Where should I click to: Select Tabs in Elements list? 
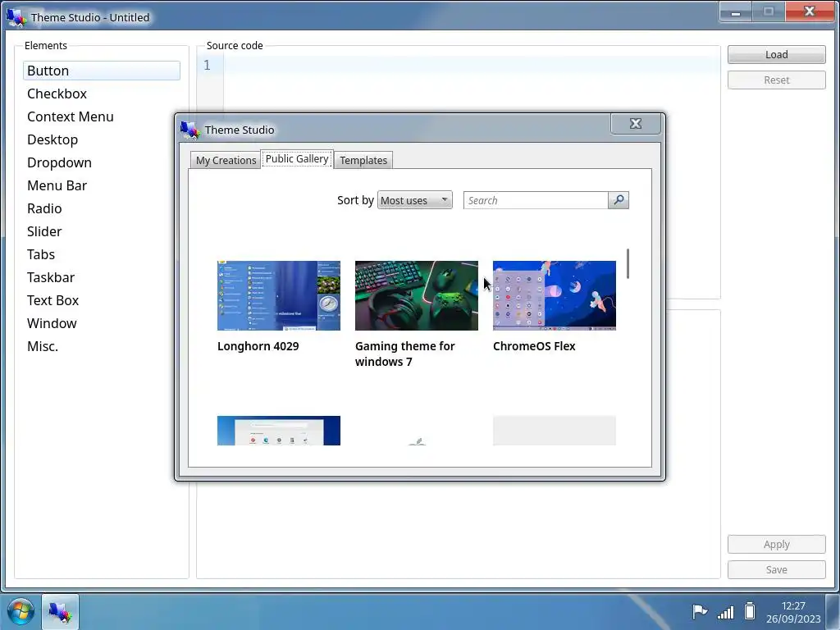101,254
